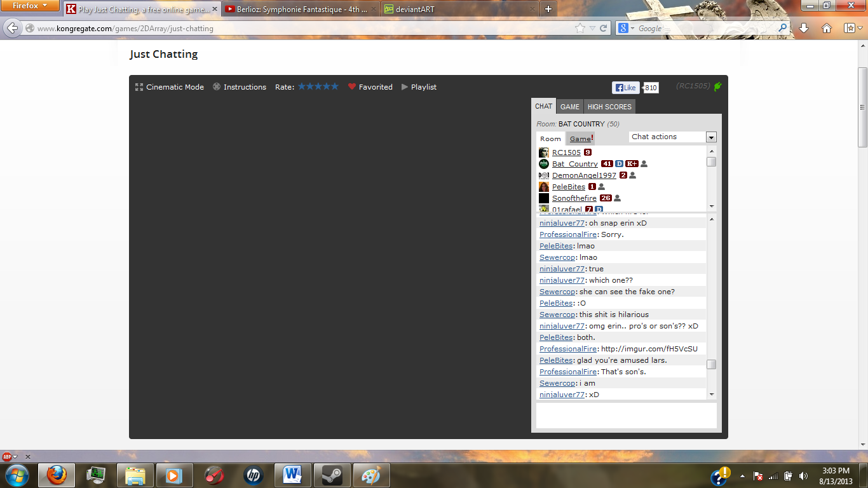Click the Adblock Plus icon in add-on bar
Screen dimensions: 868x488
tap(7, 456)
